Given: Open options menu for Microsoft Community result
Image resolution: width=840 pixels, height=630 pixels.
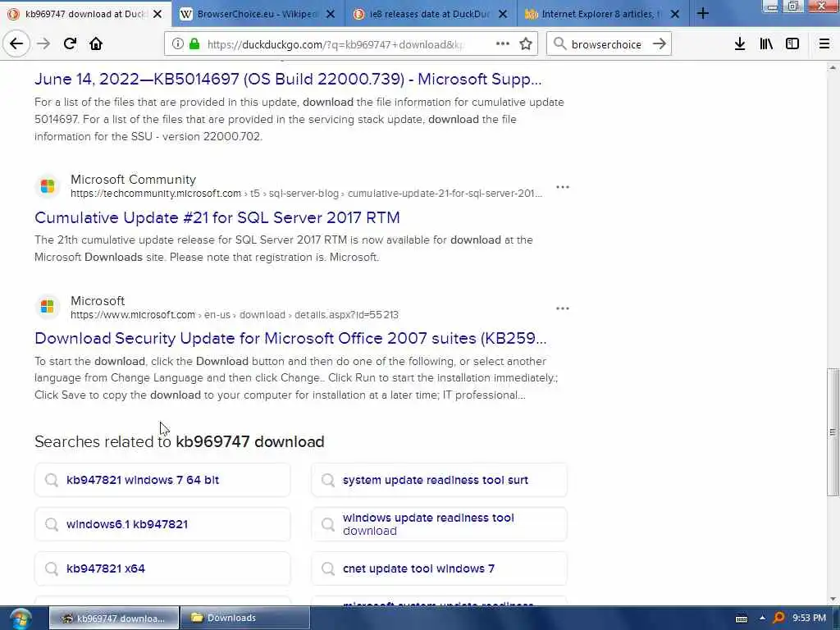Looking at the screenshot, I should [563, 187].
